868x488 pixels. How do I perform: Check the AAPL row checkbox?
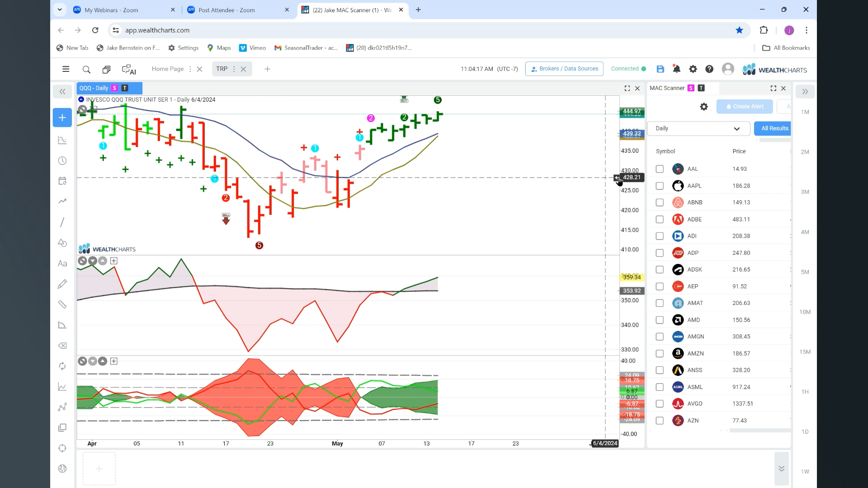(x=660, y=186)
